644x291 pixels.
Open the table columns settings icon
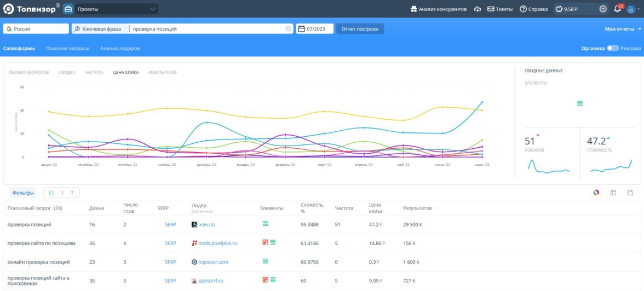613,193
